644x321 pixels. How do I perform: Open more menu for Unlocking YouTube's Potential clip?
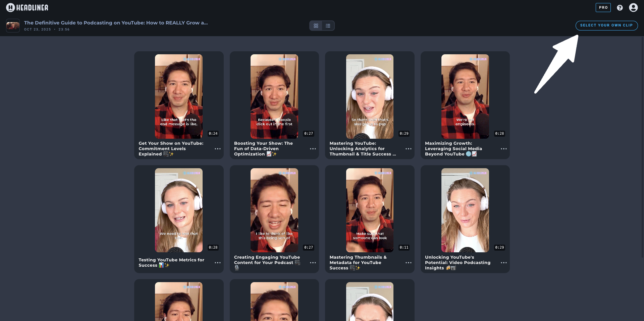504,263
